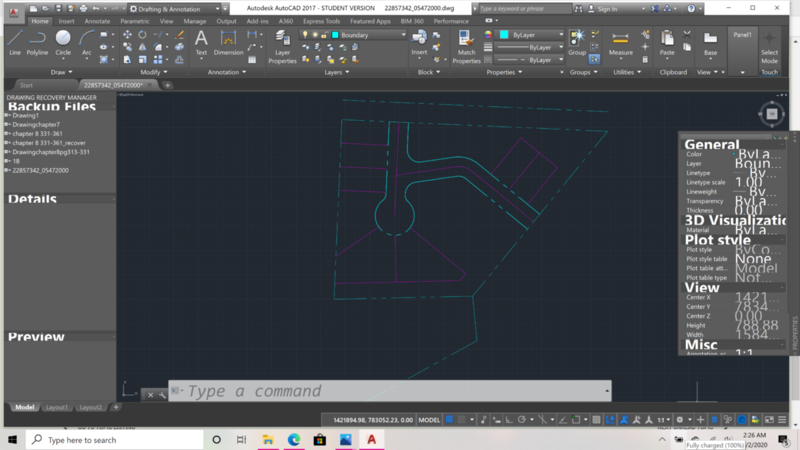Switch to the Annotate ribbon tab
Image resolution: width=800 pixels, height=450 pixels.
[97, 20]
